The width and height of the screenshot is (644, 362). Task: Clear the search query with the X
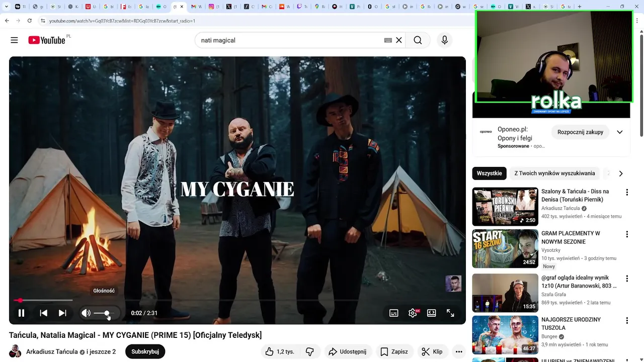(399, 40)
